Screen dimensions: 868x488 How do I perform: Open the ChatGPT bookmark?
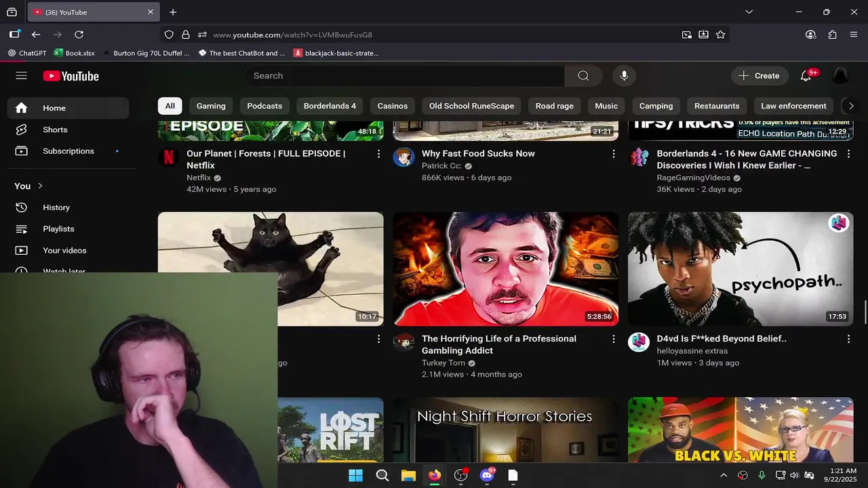[x=27, y=53]
